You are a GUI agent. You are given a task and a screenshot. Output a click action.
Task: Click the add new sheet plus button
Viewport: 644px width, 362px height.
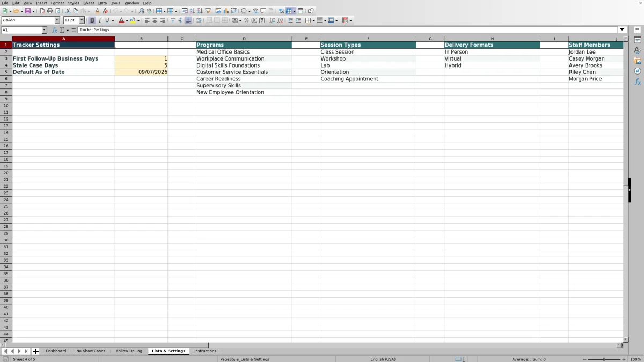[36, 351]
